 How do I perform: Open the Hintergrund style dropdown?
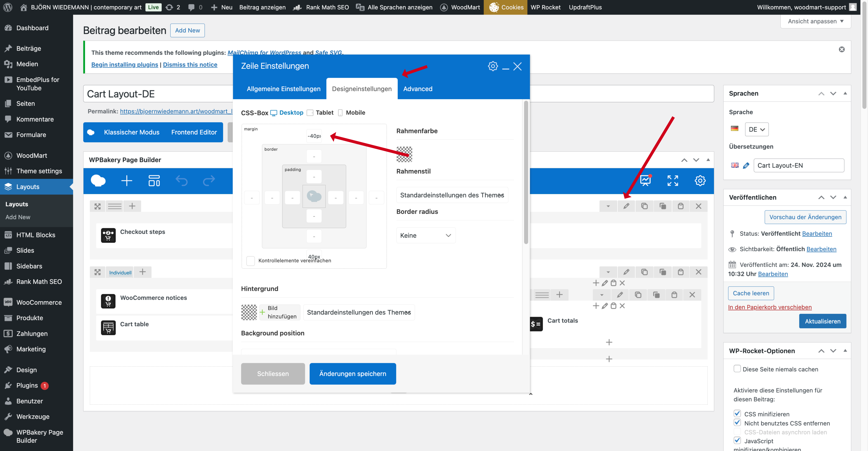[x=359, y=313]
